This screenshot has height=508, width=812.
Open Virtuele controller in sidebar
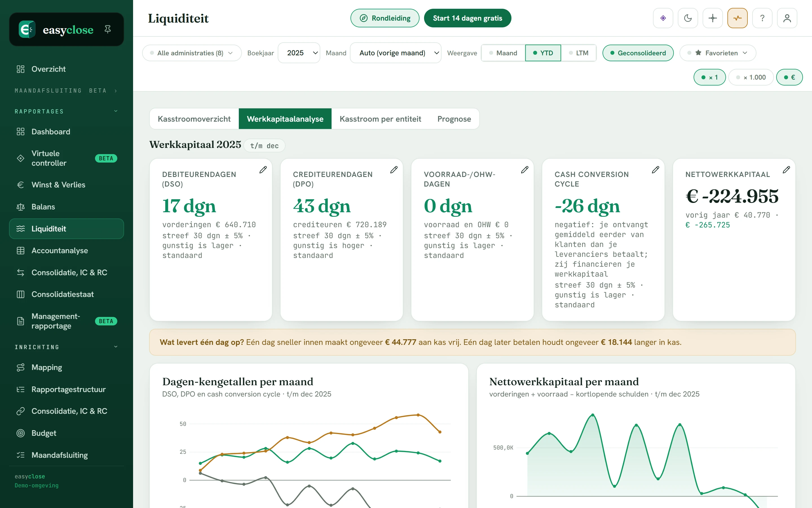point(67,158)
